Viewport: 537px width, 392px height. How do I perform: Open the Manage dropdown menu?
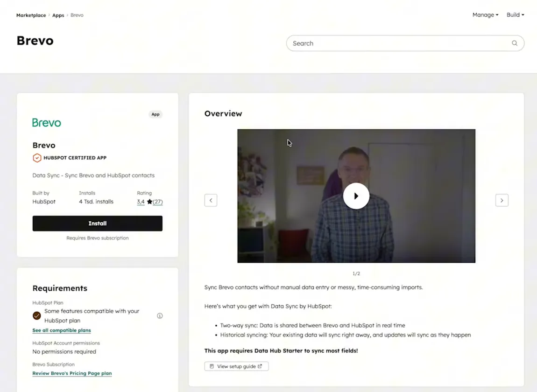[x=485, y=15]
